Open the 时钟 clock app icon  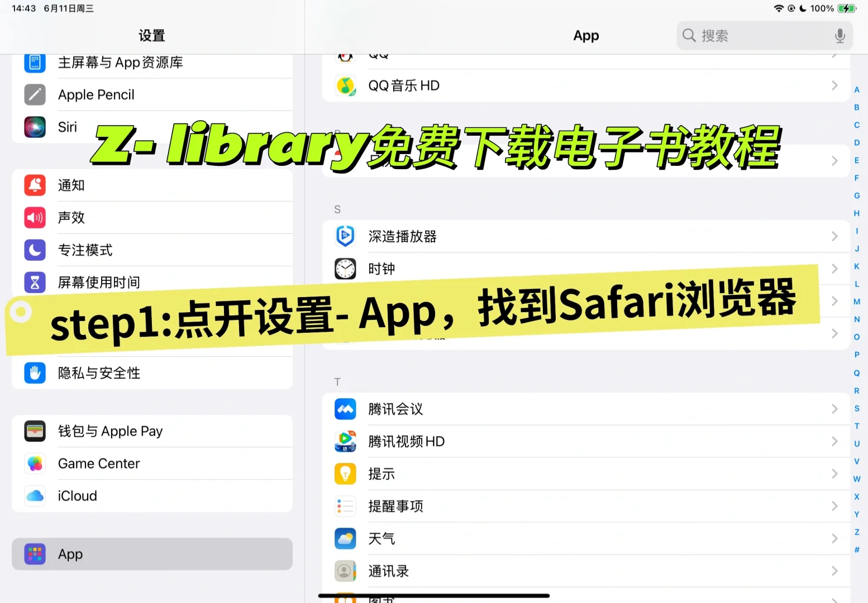pos(345,269)
